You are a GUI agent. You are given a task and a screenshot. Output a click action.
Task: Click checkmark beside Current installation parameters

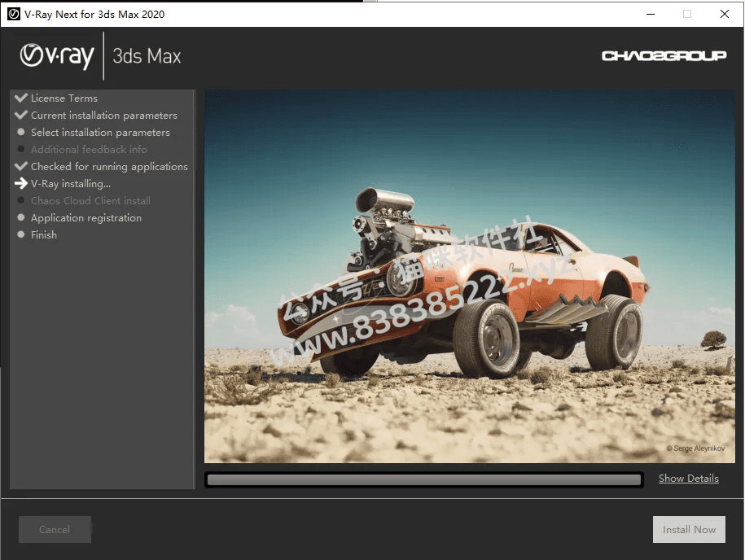coord(21,115)
